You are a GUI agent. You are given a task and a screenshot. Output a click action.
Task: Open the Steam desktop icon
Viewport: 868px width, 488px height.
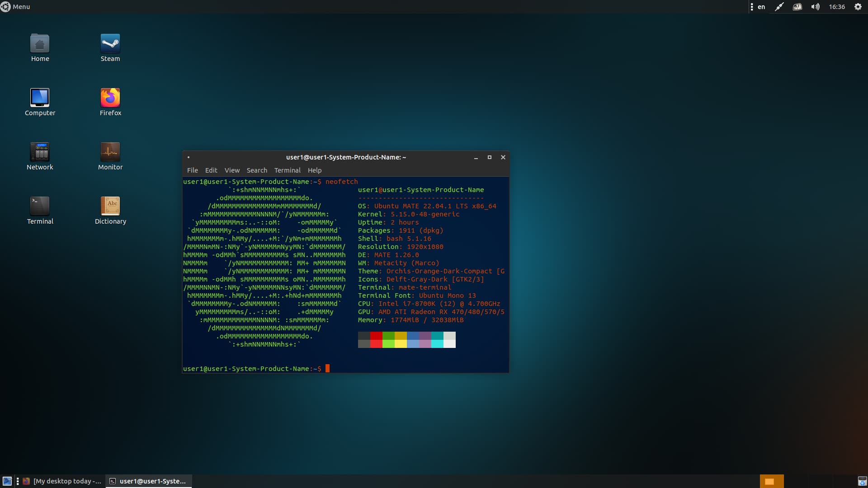pos(110,44)
